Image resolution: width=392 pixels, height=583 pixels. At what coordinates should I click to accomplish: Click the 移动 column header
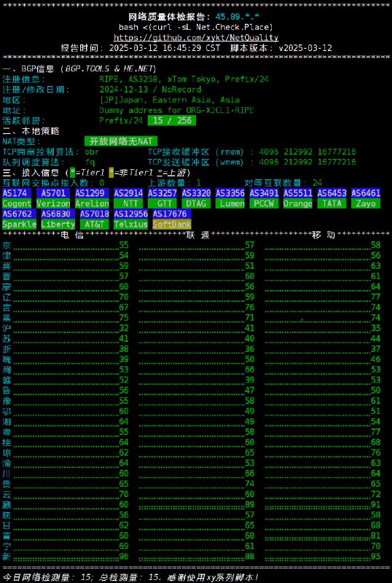point(324,235)
